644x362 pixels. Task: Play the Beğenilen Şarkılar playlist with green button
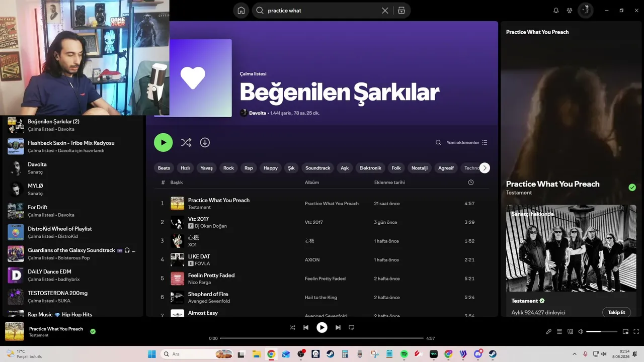[163, 142]
